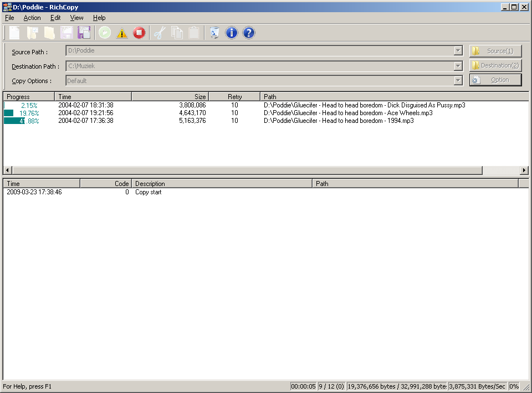This screenshot has width=532, height=393.
Task: Click the Copy pages icon
Action: [x=177, y=33]
